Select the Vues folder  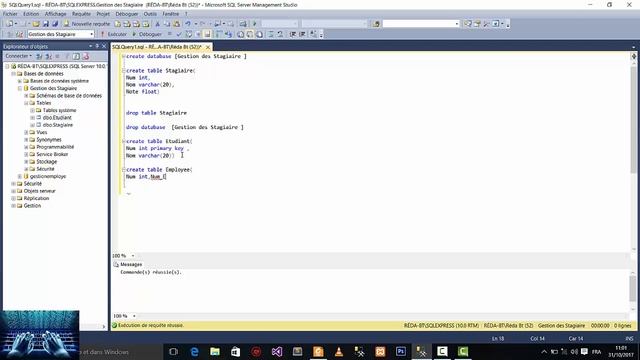pyautogui.click(x=42, y=132)
